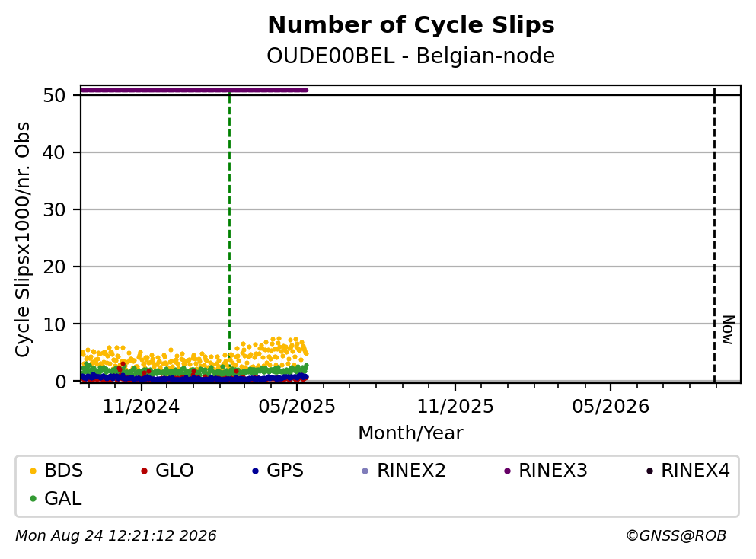Viewport: 756px width, 559px height.
Task: Click the green GAL legend marker
Action: pos(33,499)
